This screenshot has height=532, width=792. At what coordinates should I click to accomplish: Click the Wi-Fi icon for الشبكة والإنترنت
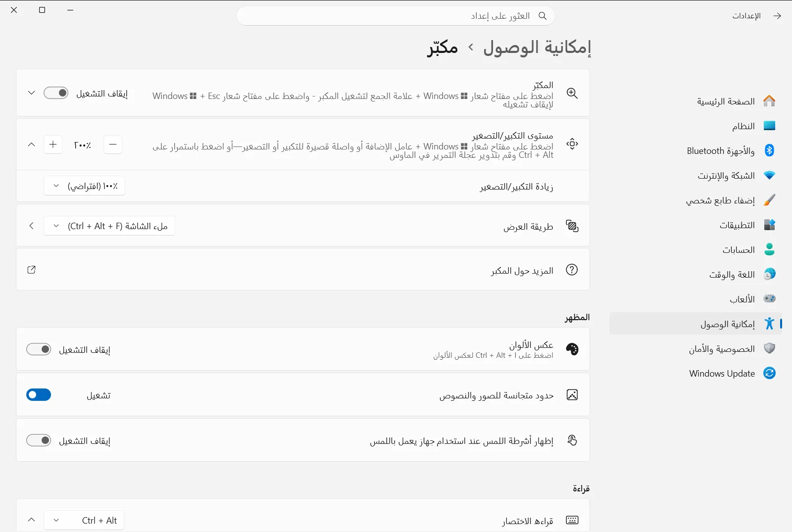point(769,175)
